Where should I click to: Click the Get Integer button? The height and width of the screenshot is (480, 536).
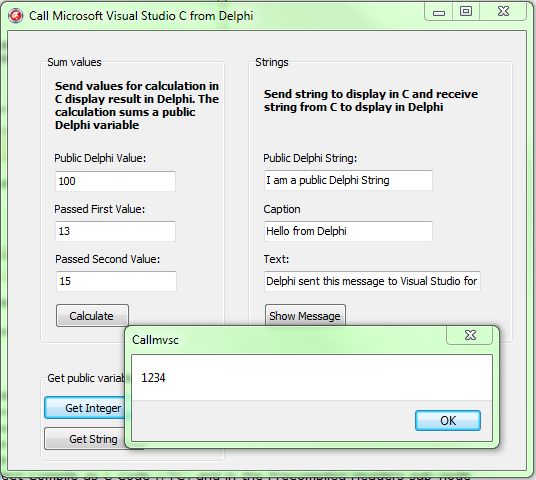85,408
